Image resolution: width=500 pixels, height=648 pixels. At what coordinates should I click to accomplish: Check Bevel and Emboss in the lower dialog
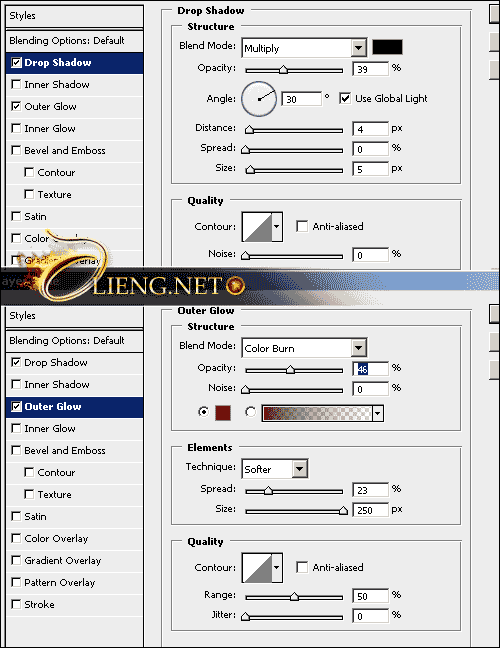pos(16,450)
